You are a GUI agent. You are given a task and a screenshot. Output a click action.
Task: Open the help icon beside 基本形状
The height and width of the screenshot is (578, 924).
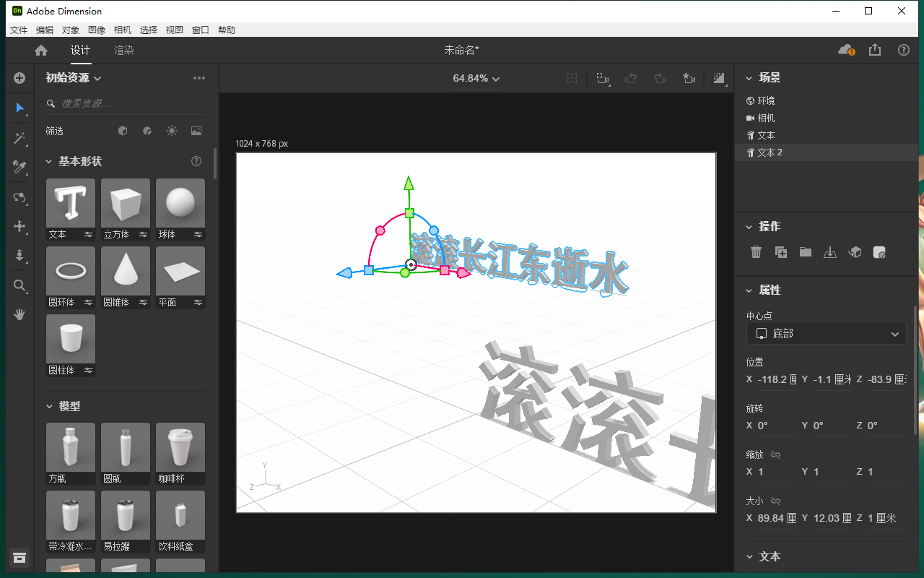[x=196, y=161]
